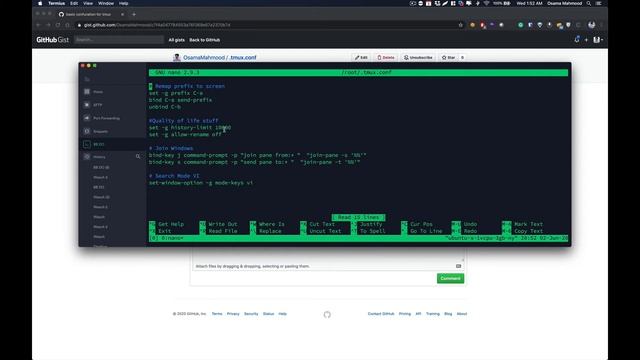Open the Back to GitHub link
The width and height of the screenshot is (640, 360).
(x=204, y=40)
